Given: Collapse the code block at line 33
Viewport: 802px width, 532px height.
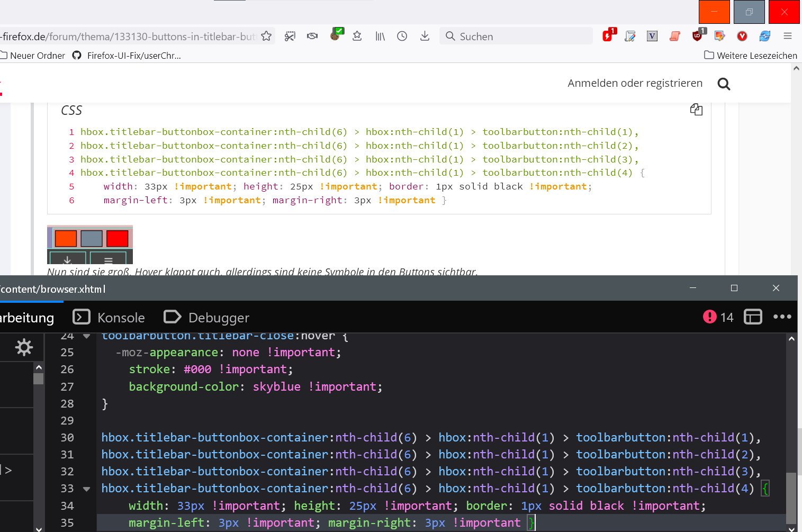Looking at the screenshot, I should pos(87,489).
